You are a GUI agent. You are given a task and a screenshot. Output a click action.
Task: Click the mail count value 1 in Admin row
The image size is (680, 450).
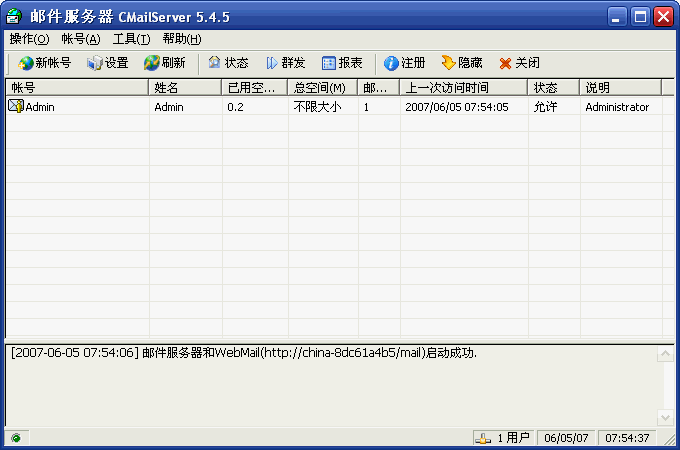point(366,107)
